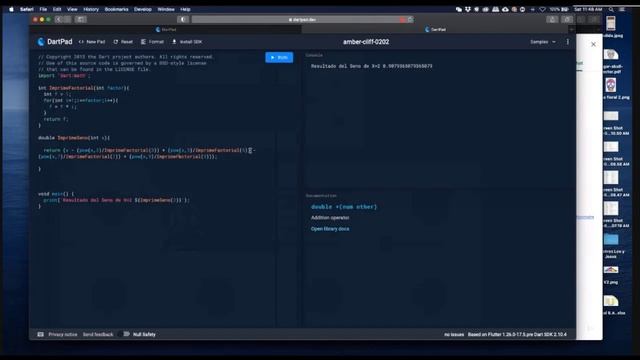Select the xlsx desktop file icon
Viewport: 640px width, 360px height.
[x=611, y=301]
